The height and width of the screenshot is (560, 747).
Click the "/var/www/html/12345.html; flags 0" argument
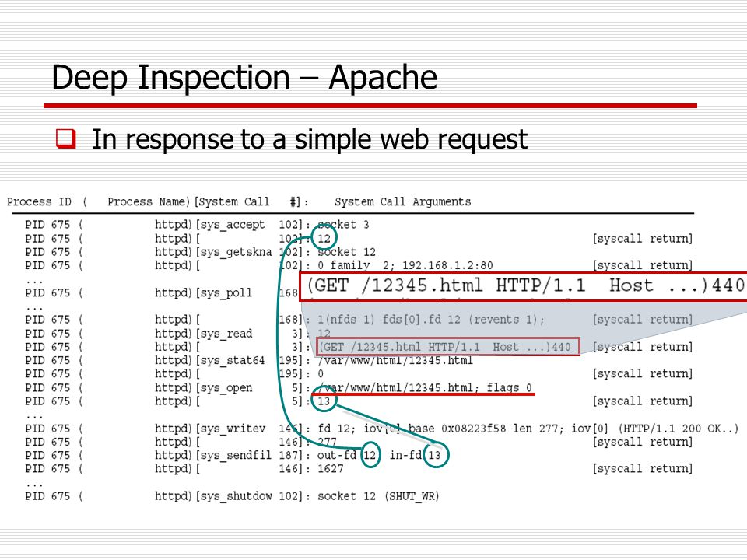(425, 387)
